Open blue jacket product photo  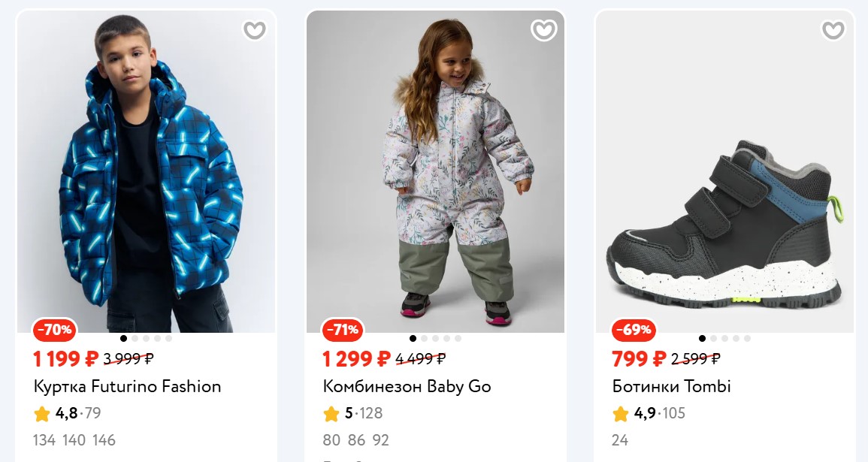(147, 173)
